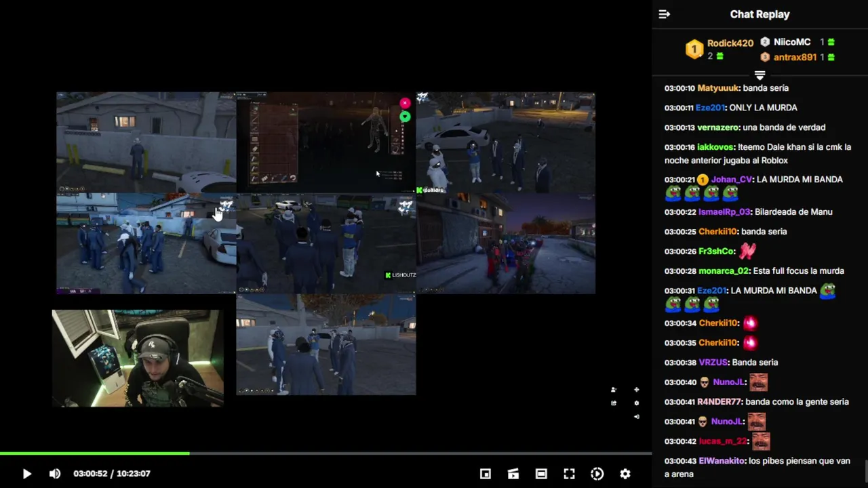Click message text 'Bilardeada de Manu'
Screen dimensions: 868x488
(793, 212)
